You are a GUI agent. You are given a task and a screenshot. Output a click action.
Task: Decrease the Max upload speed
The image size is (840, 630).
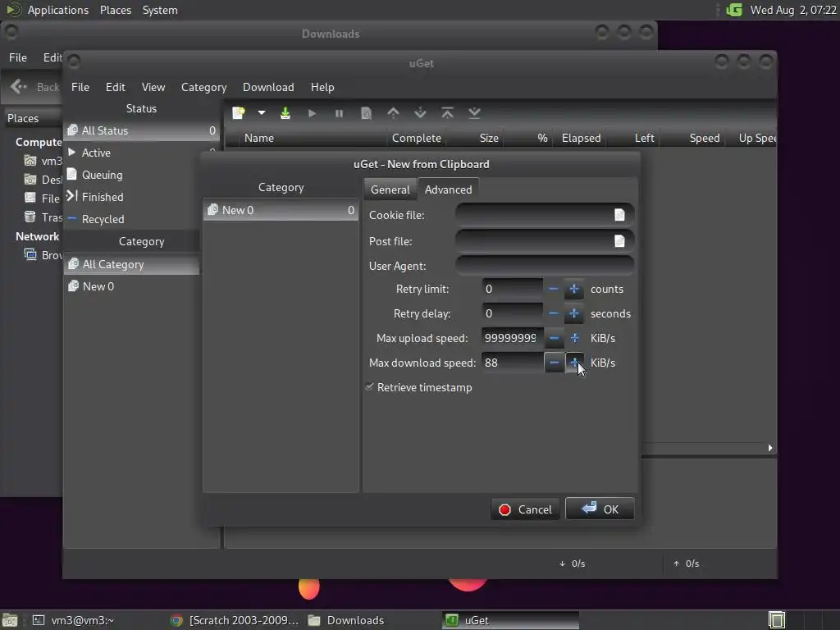pyautogui.click(x=554, y=338)
